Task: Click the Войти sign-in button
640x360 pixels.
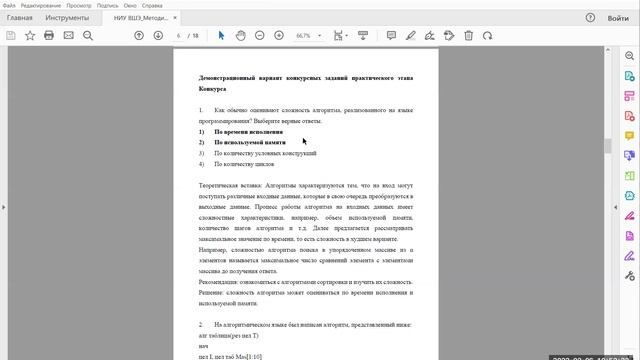Action: pos(618,18)
